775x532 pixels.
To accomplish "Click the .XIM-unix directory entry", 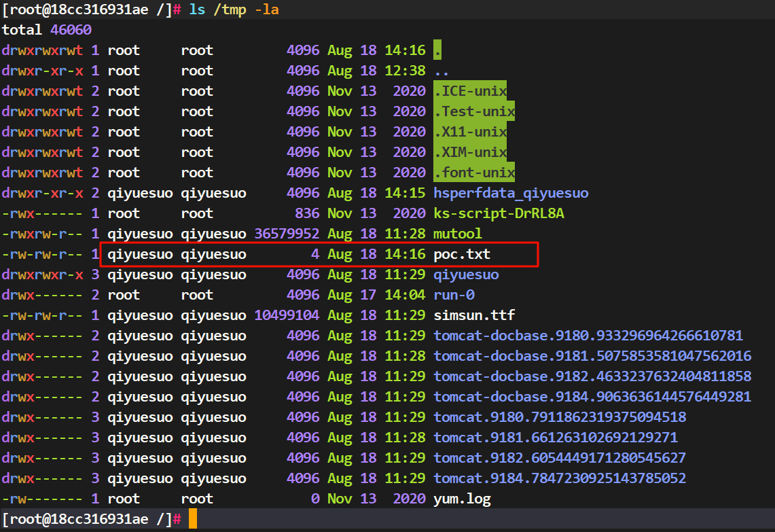I will click(x=470, y=152).
